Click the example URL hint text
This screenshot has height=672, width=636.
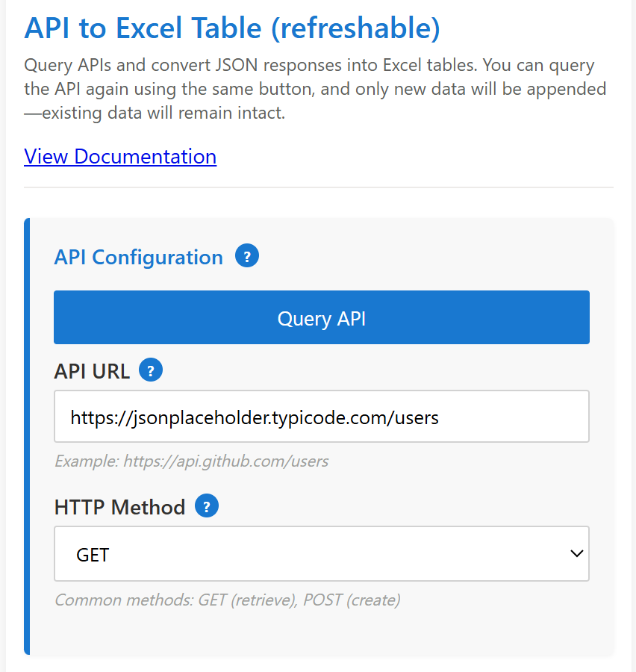click(x=191, y=461)
